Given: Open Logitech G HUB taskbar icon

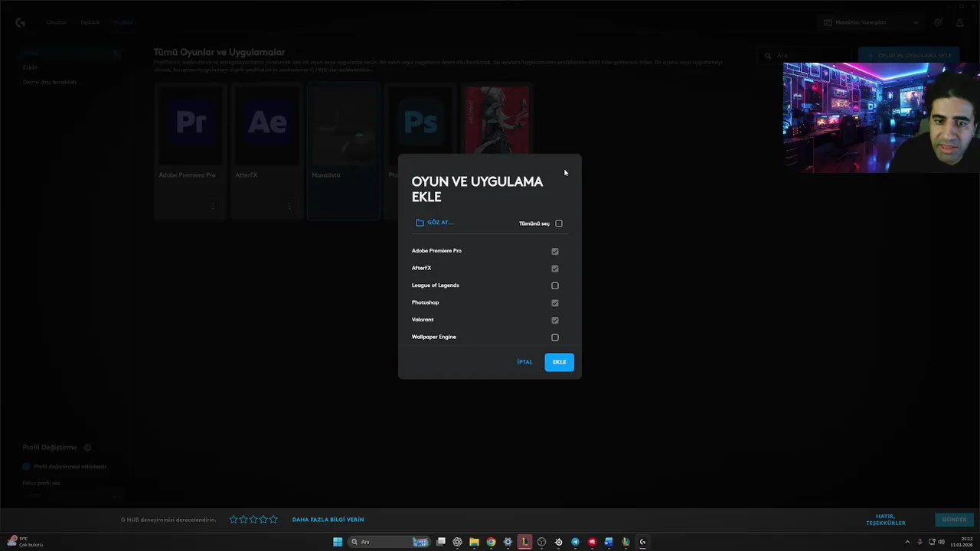Looking at the screenshot, I should click(x=642, y=542).
